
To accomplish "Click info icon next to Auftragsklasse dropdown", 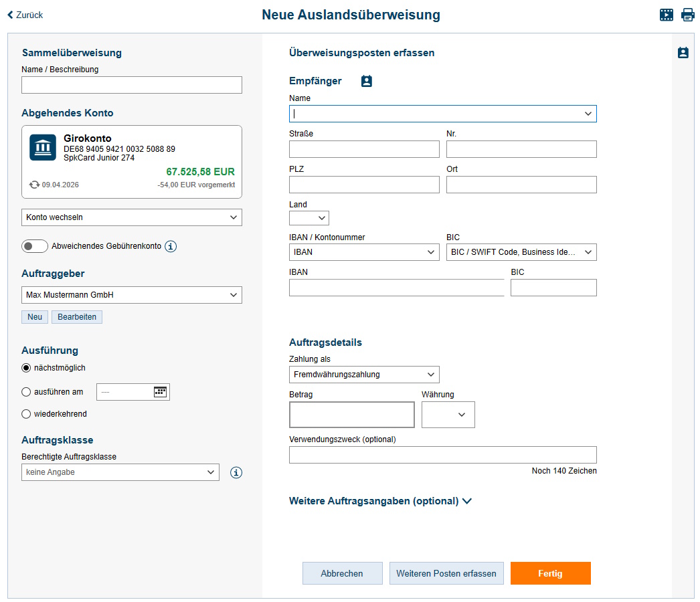I will pos(236,473).
